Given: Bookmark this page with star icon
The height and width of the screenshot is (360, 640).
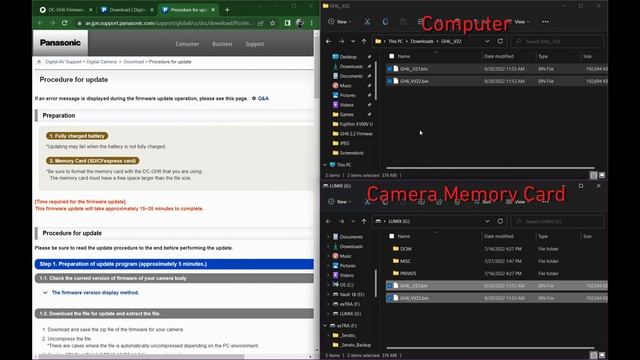Looking at the screenshot, I should coord(273,23).
